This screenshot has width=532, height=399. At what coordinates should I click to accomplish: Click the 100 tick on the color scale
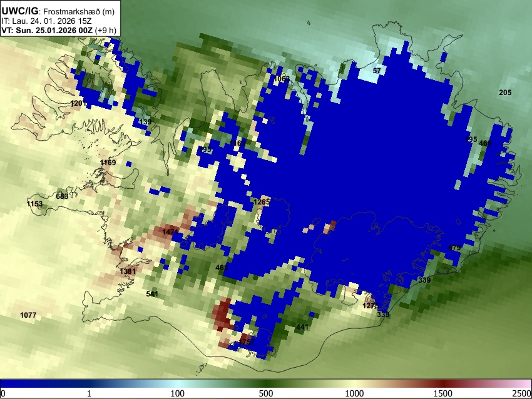click(x=178, y=393)
